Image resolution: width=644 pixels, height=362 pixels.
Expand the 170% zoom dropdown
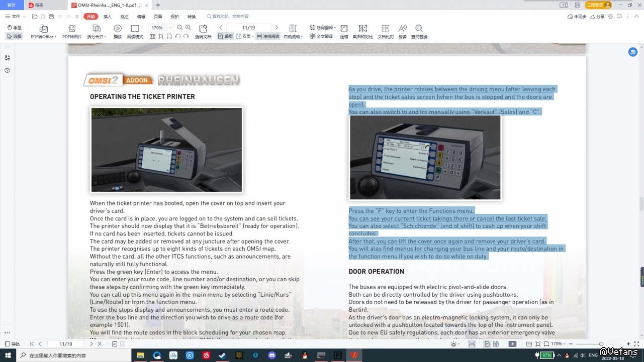click(171, 28)
